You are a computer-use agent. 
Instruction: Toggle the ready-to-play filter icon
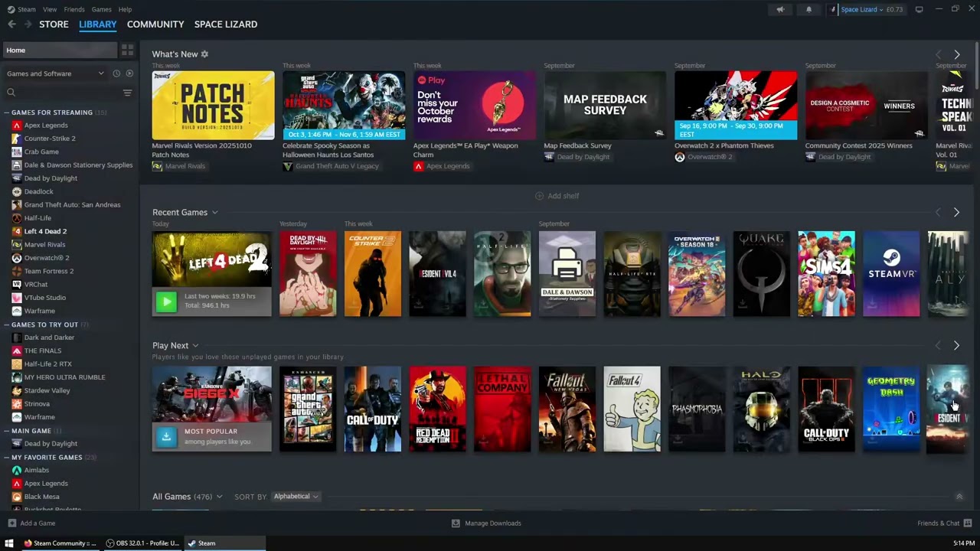pos(129,73)
